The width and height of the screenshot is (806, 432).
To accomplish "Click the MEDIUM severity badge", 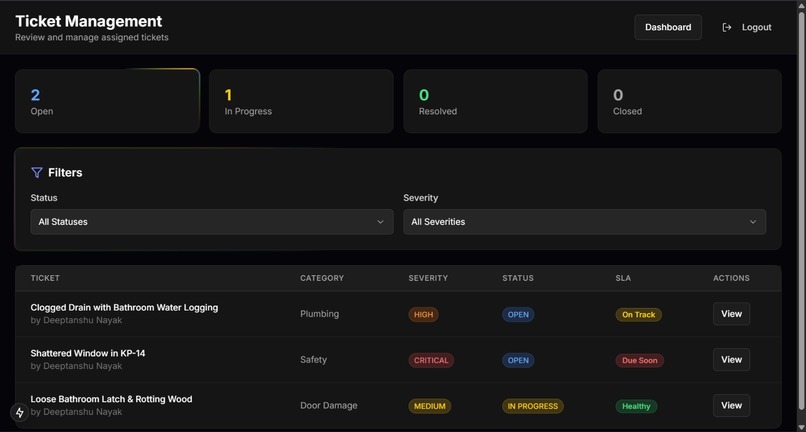I will [430, 406].
